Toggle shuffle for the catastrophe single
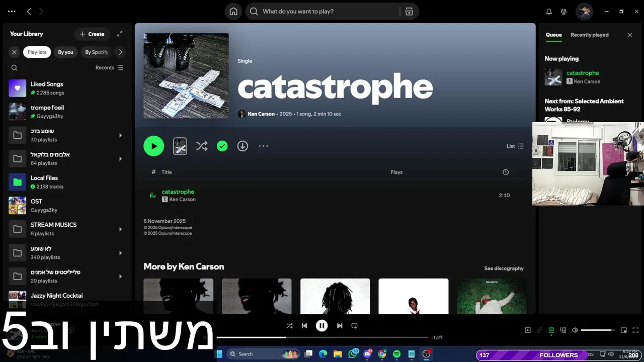Image resolution: width=644 pixels, height=362 pixels. pyautogui.click(x=202, y=146)
